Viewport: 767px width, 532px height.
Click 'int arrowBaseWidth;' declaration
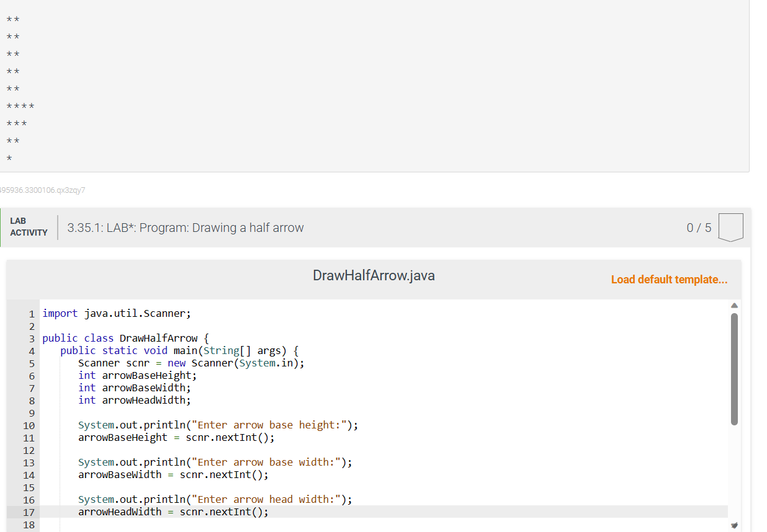point(135,388)
